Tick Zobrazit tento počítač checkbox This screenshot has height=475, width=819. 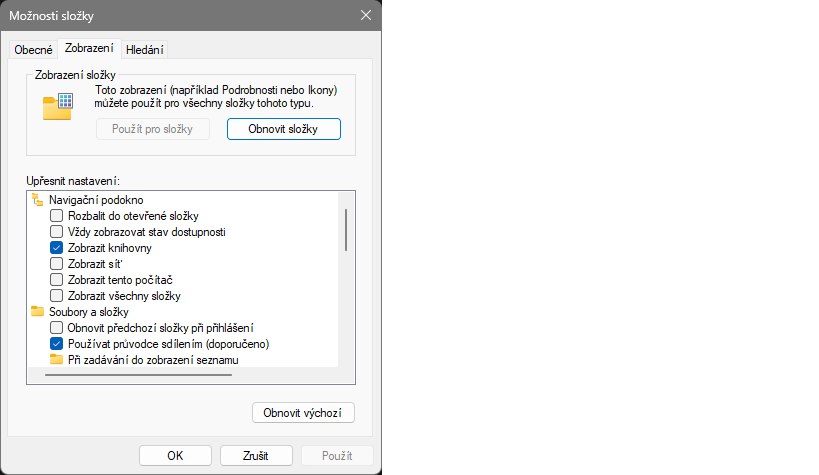coord(56,280)
